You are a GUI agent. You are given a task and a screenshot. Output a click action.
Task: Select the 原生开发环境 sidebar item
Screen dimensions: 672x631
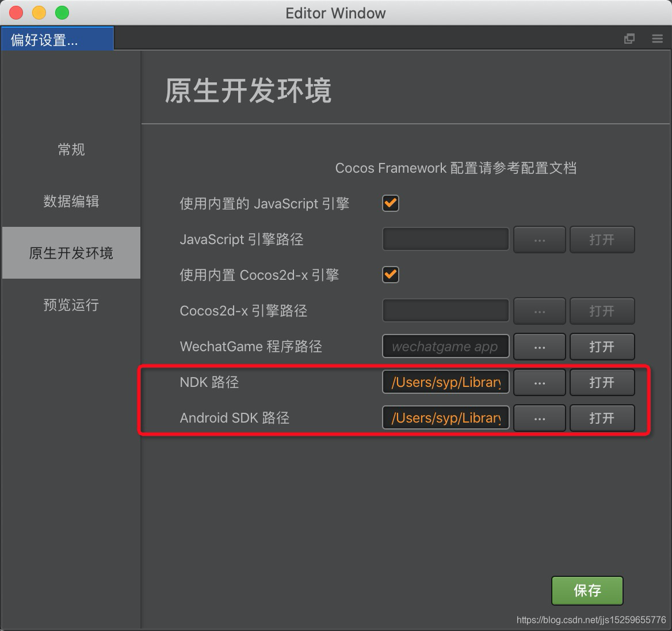[x=71, y=253]
